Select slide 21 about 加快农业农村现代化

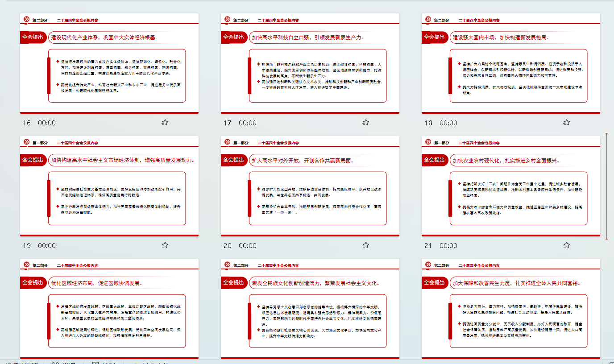pos(511,186)
